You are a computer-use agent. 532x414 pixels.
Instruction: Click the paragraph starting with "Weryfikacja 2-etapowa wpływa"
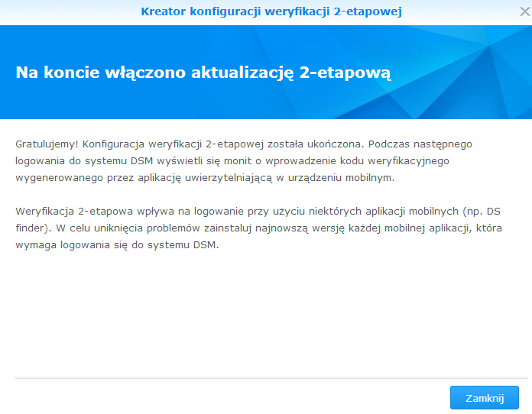coord(258,228)
